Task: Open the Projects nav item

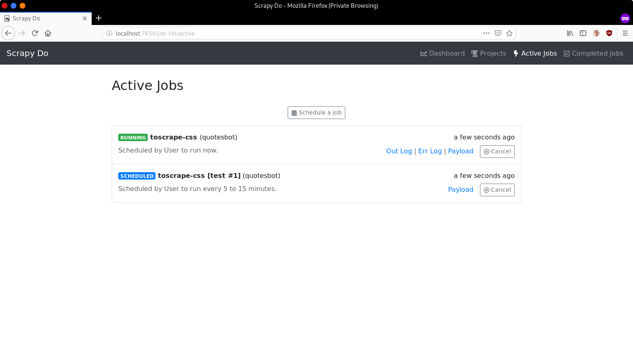Action: pyautogui.click(x=489, y=53)
